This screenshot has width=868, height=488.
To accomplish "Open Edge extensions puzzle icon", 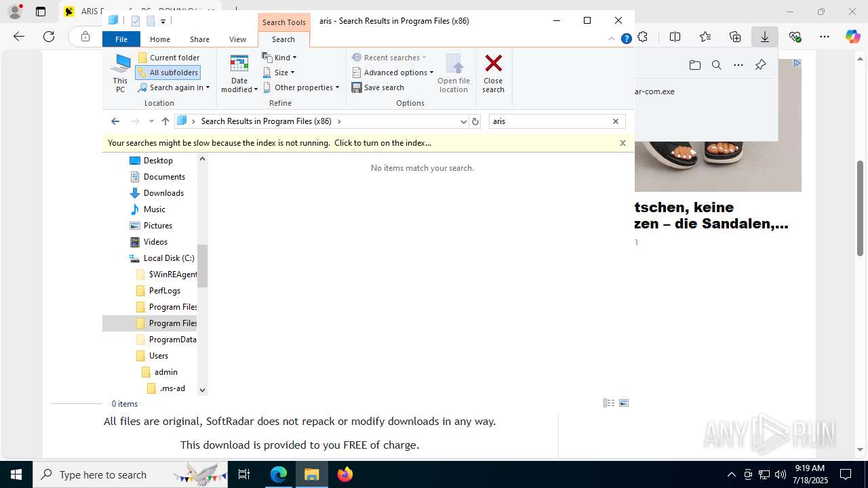I will point(643,37).
